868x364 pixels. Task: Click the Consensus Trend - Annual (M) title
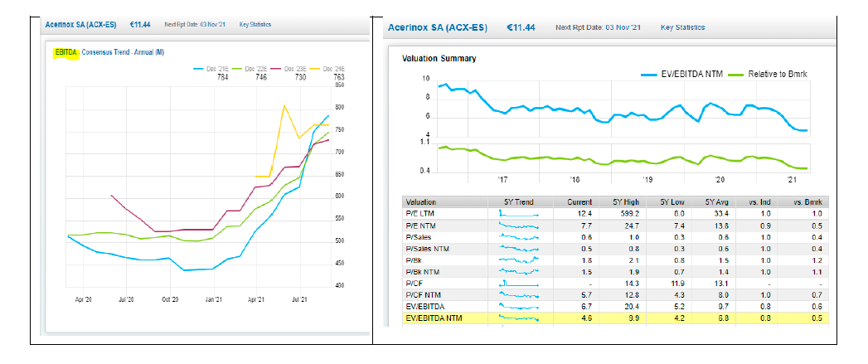pyautogui.click(x=123, y=52)
